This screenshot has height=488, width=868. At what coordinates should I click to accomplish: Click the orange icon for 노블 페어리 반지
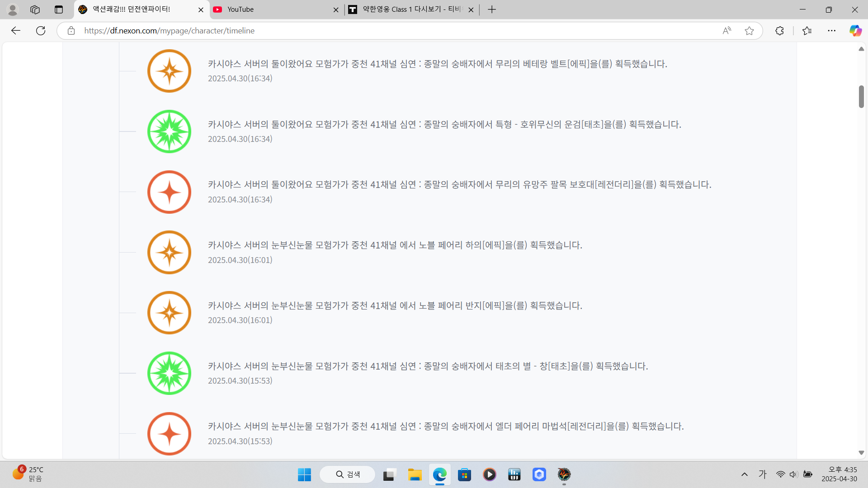(169, 313)
